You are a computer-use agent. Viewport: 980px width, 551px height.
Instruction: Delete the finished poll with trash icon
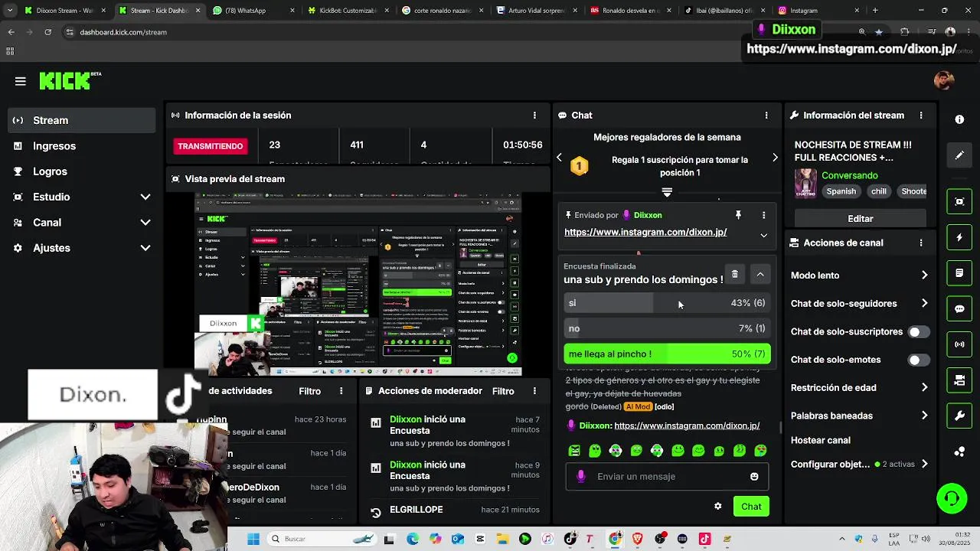(x=734, y=274)
